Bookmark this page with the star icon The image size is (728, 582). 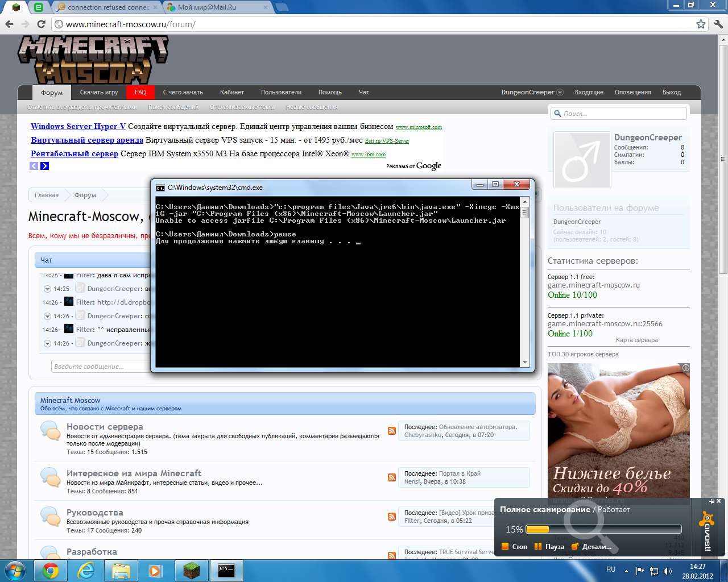(x=701, y=24)
